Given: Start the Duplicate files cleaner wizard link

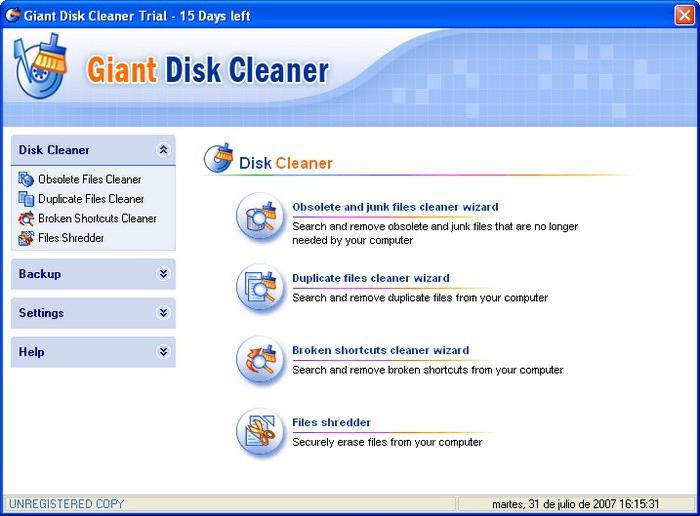Looking at the screenshot, I should pos(371,278).
